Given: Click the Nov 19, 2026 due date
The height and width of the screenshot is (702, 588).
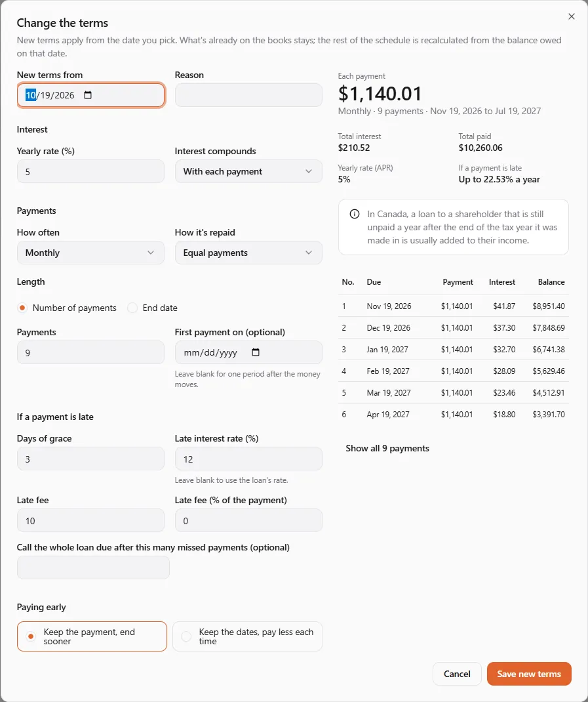Looking at the screenshot, I should tap(389, 306).
